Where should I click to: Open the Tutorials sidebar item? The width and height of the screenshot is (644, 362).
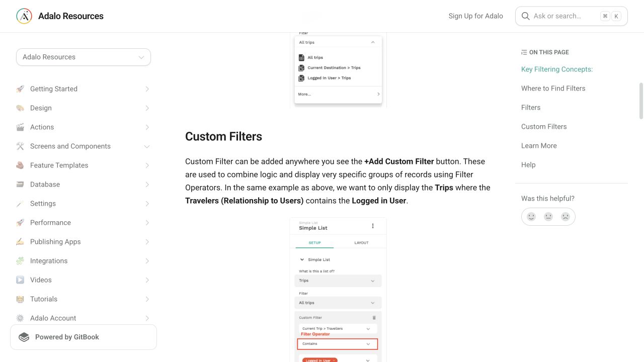84,299
